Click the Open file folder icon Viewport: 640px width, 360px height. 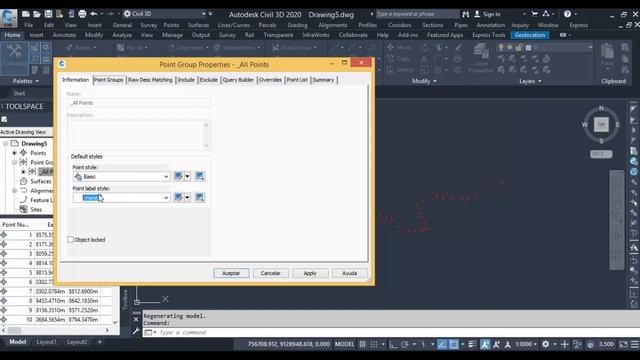37,14
